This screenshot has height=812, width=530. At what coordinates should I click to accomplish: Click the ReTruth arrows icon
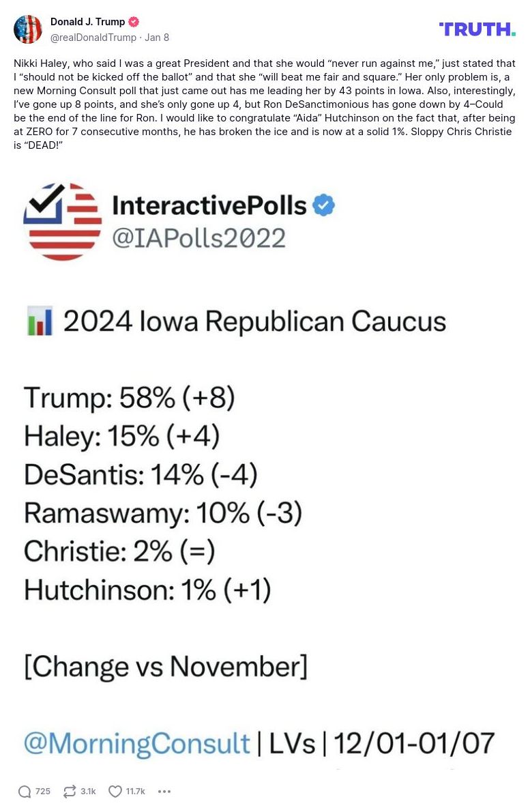click(x=70, y=792)
